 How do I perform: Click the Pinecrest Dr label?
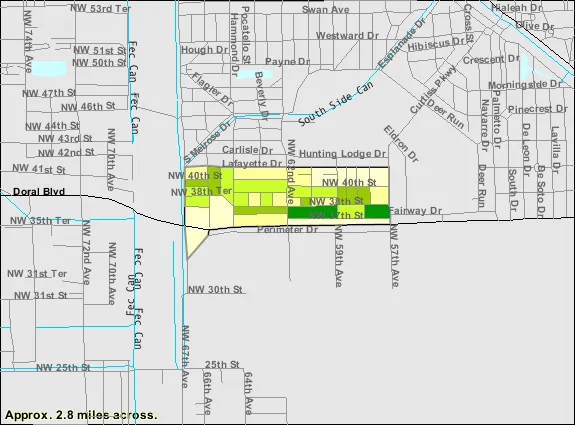tap(538, 109)
